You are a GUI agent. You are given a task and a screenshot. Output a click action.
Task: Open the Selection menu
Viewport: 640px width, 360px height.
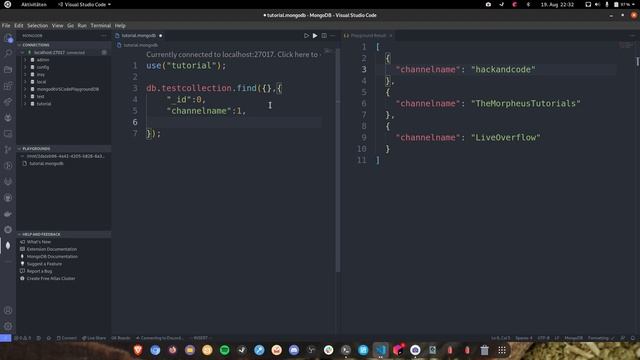coord(38,25)
